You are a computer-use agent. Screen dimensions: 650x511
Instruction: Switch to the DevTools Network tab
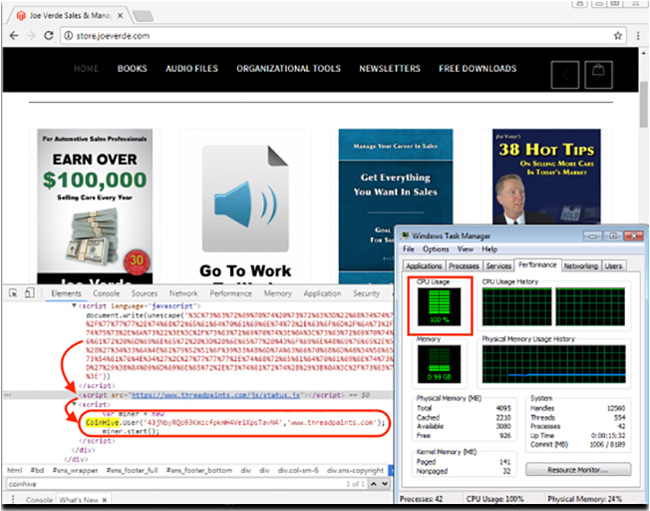183,293
